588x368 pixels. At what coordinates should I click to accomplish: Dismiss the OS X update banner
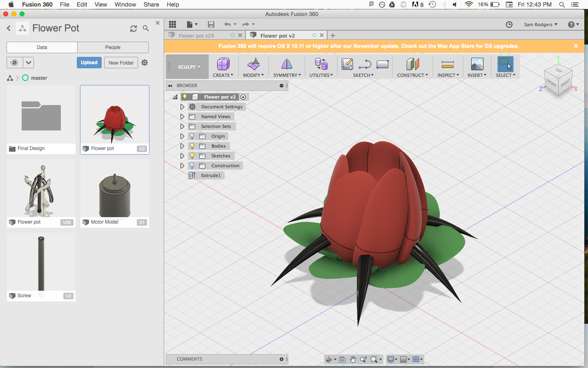coord(576,46)
